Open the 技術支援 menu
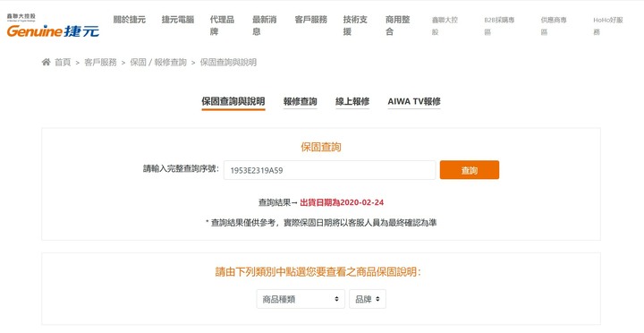 (355, 25)
